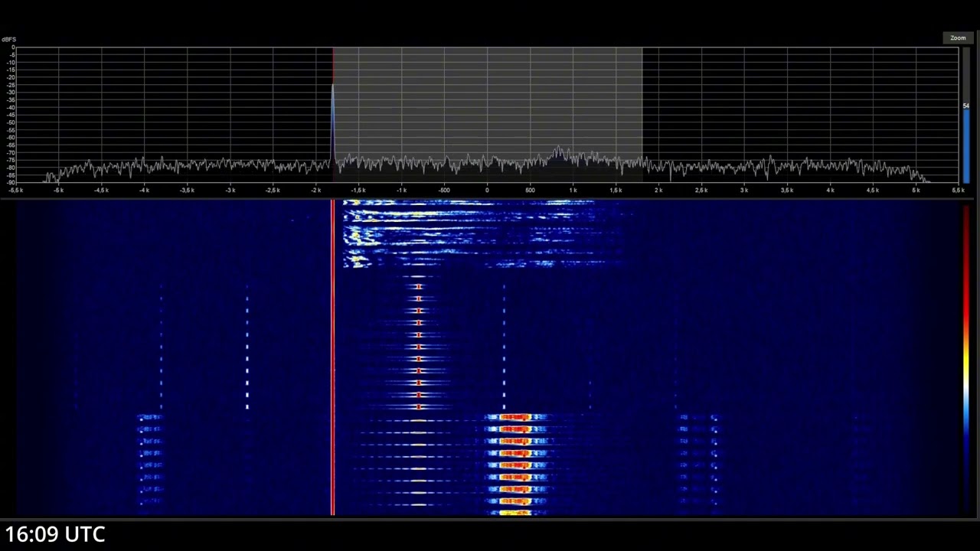This screenshot has height=551, width=980.
Task: Click inside the gray filter passband area
Action: click(x=487, y=115)
